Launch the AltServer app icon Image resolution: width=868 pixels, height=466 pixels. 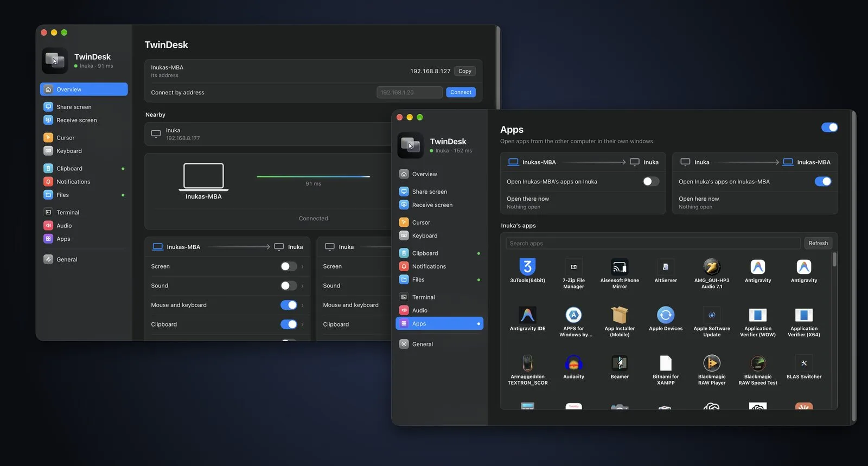tap(666, 267)
